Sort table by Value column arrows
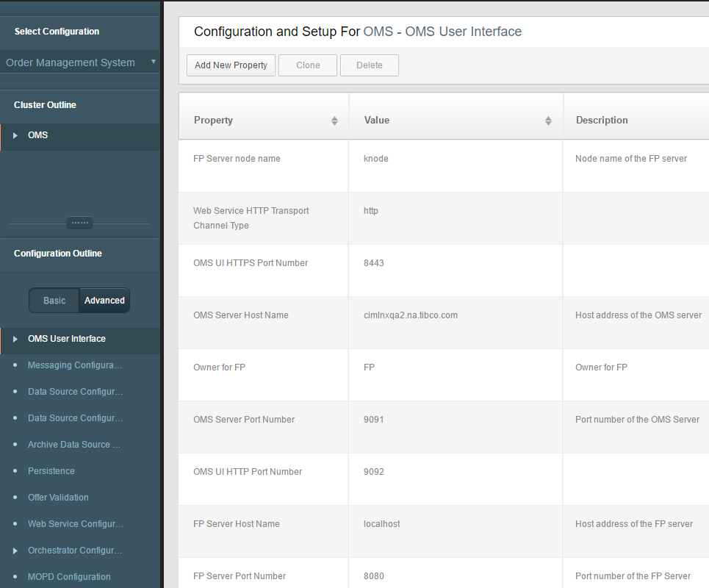709x588 pixels. pos(548,121)
